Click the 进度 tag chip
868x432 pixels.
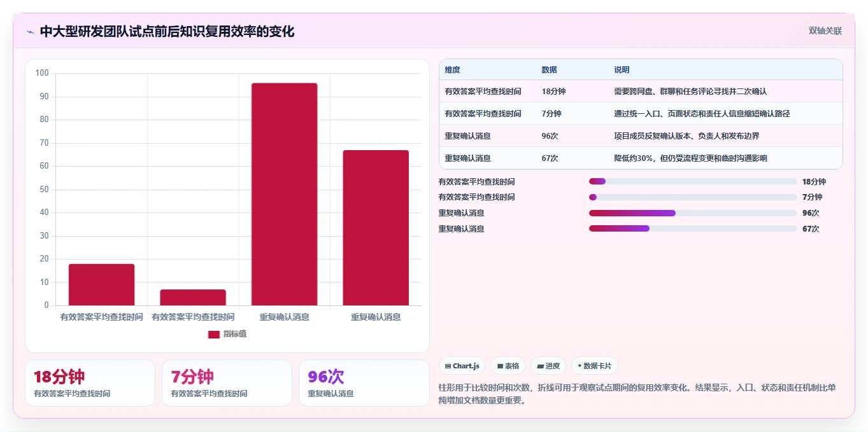(548, 366)
